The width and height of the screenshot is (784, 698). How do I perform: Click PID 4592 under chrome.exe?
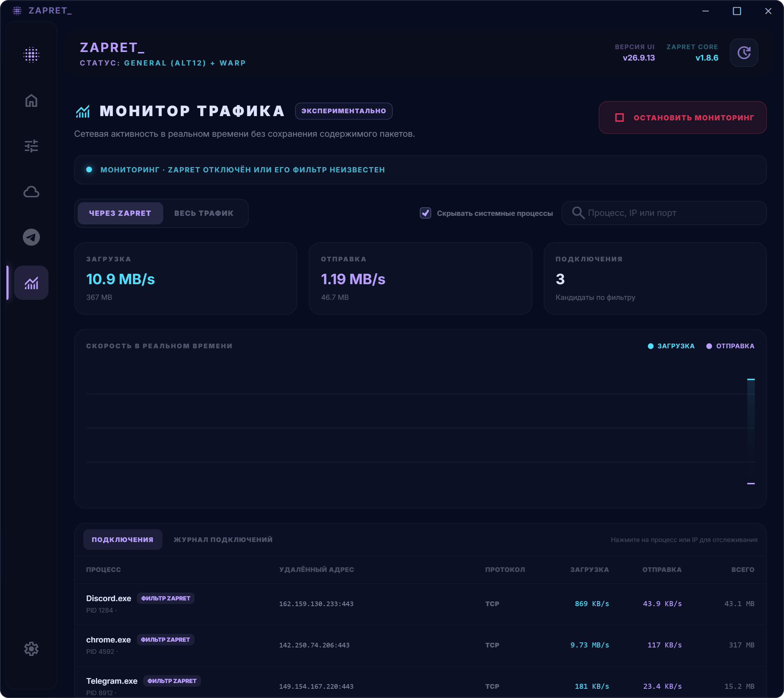pos(100,652)
